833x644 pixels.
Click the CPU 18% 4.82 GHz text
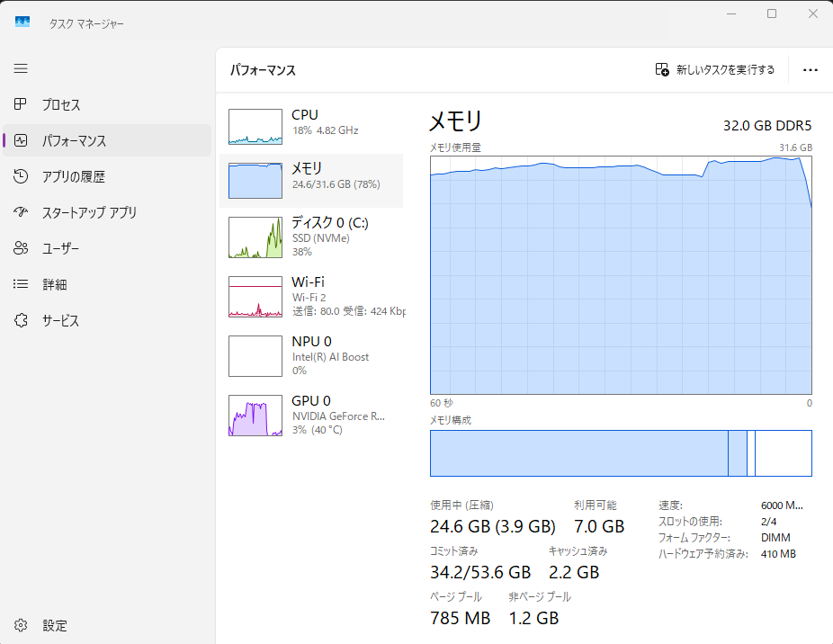tap(325, 130)
